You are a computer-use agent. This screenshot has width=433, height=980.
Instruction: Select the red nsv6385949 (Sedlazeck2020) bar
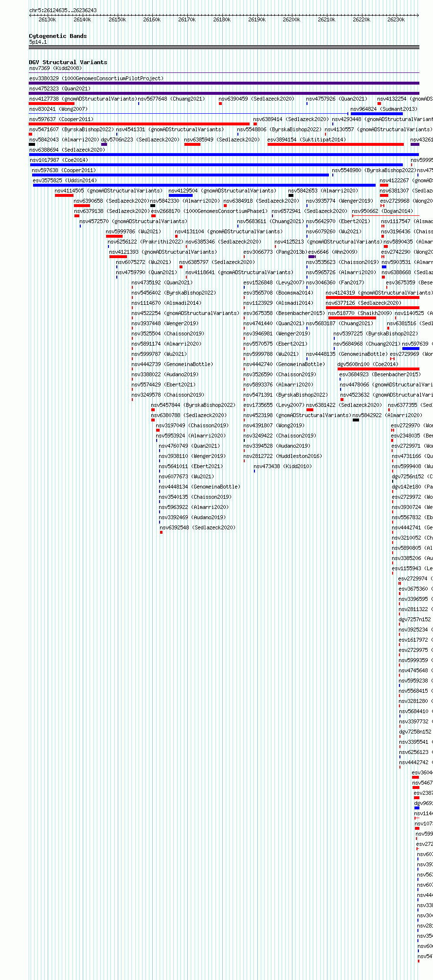[x=192, y=144]
